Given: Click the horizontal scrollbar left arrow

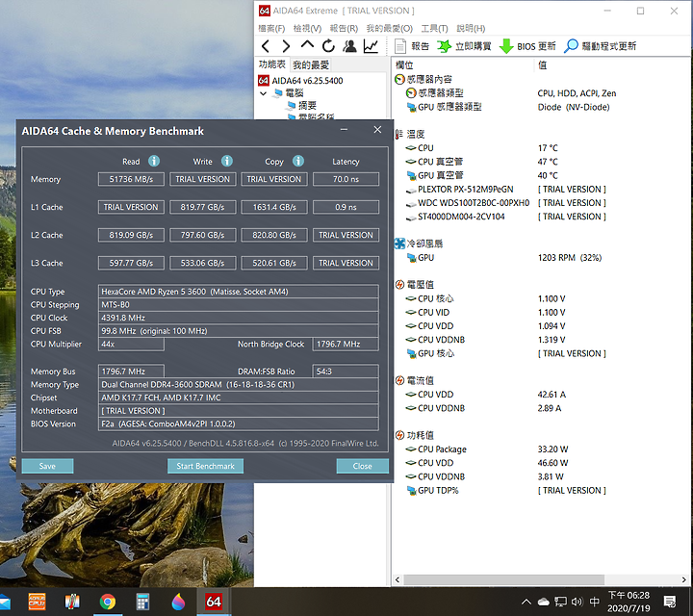Looking at the screenshot, I should [398, 579].
